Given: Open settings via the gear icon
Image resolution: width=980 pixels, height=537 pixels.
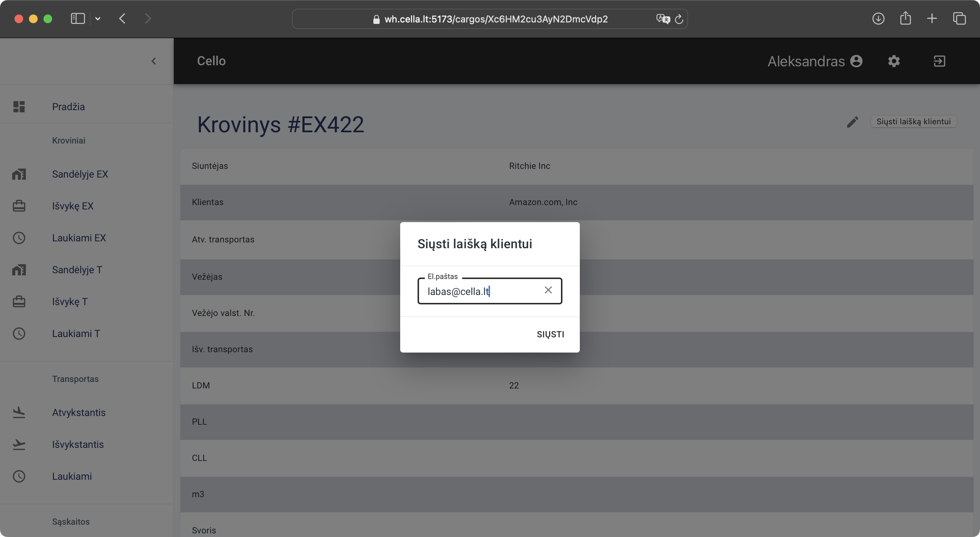Looking at the screenshot, I should point(894,61).
